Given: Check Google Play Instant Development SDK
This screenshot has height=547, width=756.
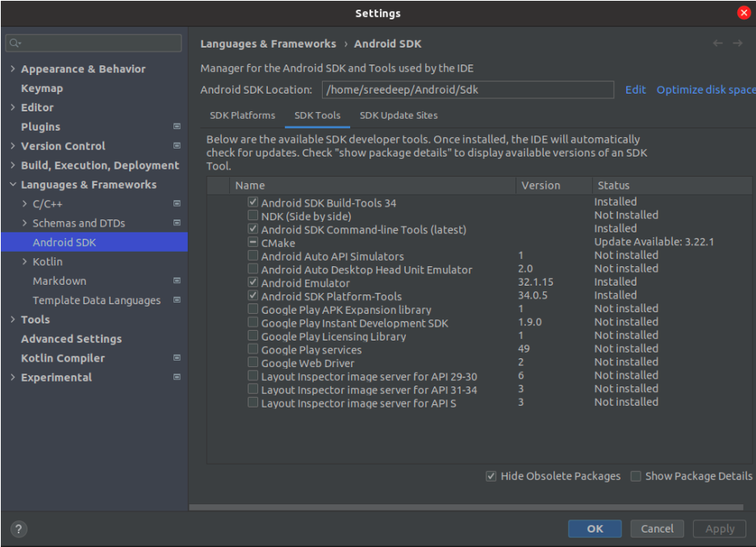Looking at the screenshot, I should point(253,322).
